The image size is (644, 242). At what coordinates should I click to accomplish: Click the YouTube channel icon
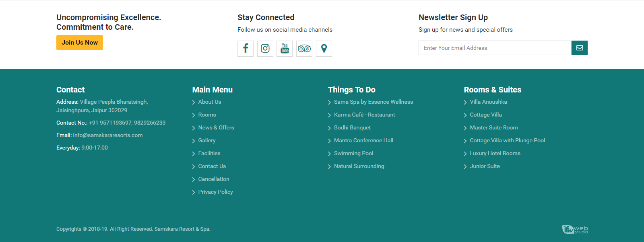click(x=285, y=49)
